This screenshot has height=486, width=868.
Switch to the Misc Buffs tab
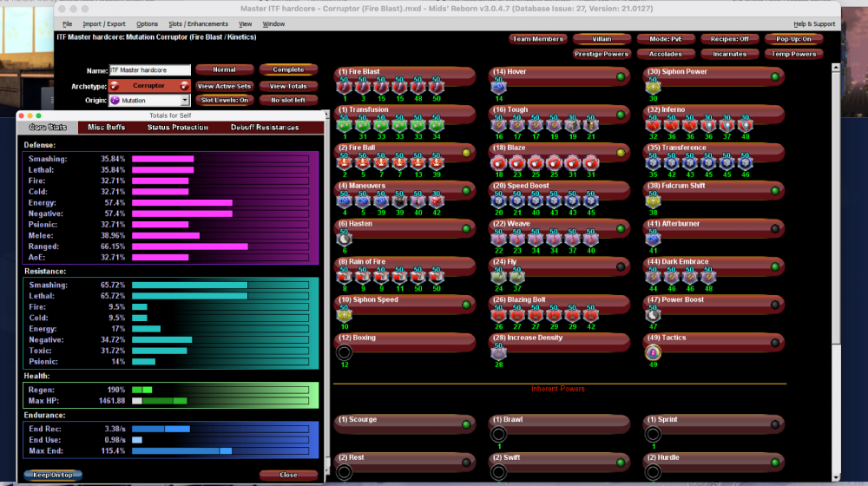tap(106, 128)
